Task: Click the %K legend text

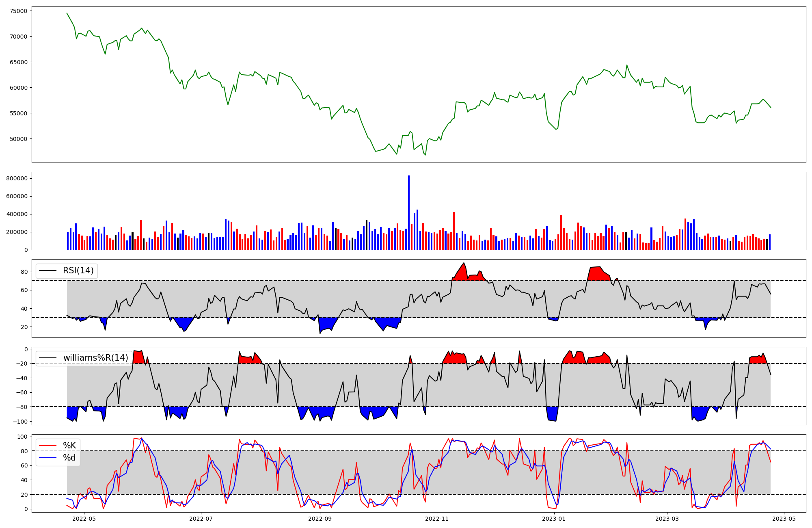Action: (x=69, y=446)
